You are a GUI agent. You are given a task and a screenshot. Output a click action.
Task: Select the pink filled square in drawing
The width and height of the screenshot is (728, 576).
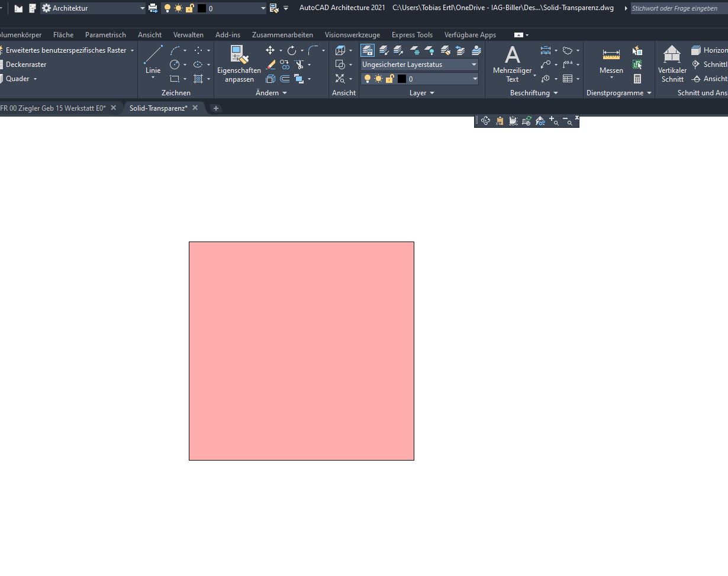301,350
